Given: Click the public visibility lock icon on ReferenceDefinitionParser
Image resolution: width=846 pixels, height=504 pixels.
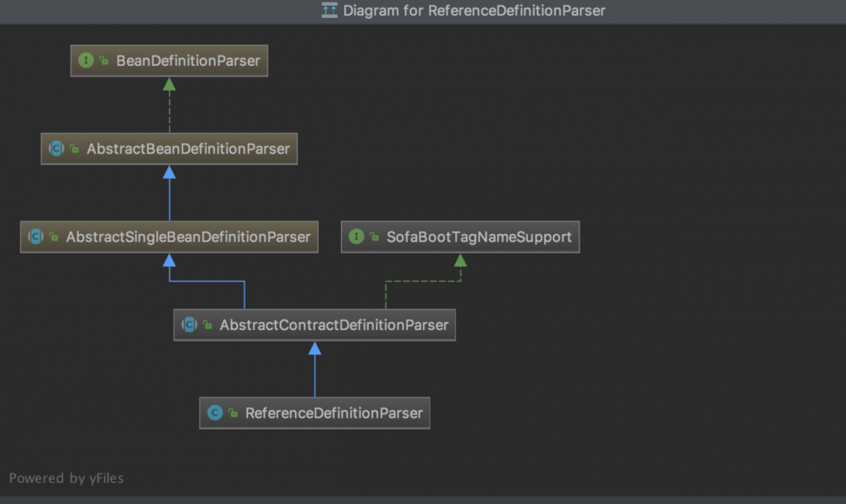Looking at the screenshot, I should [233, 414].
